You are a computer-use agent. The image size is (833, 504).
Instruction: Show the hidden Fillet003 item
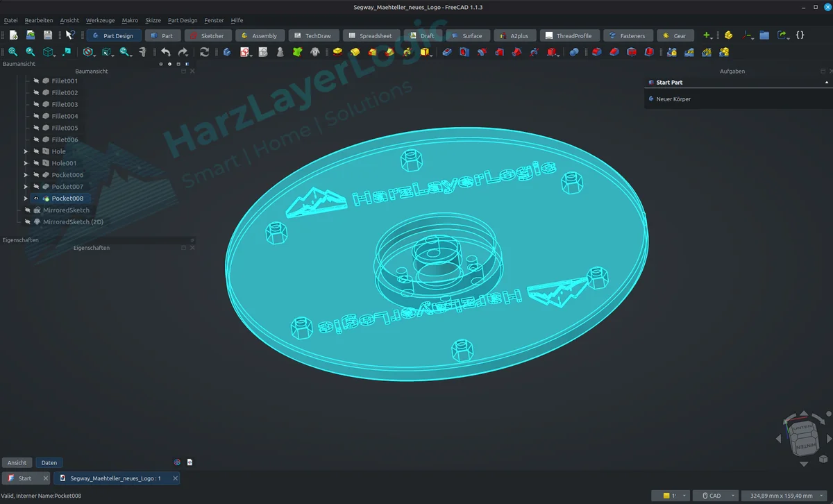(36, 105)
